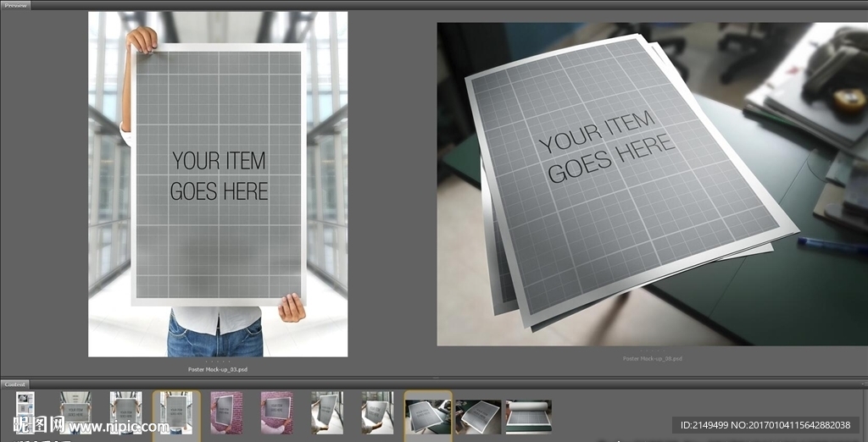Select the third thumbnail in the Content strip
Viewport: 868px width, 442px height.
point(126,412)
